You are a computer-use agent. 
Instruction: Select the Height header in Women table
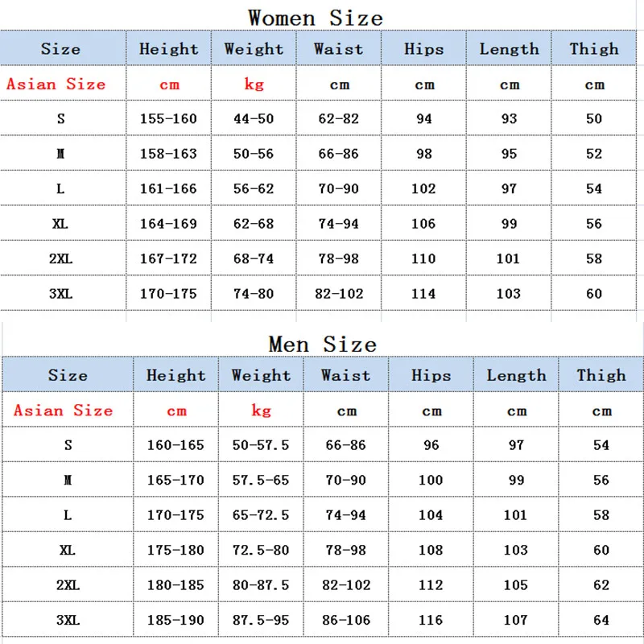point(168,48)
